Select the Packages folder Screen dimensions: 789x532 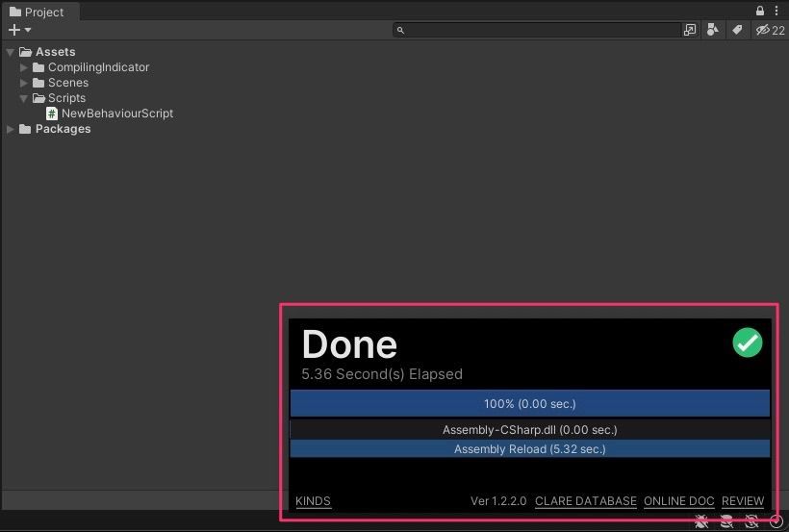click(55, 129)
